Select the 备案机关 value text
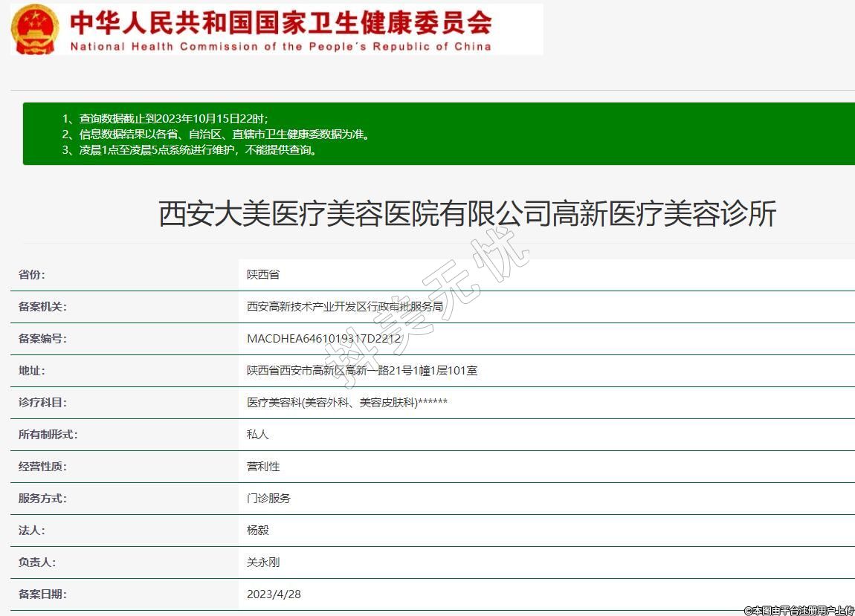The height and width of the screenshot is (616, 855). tap(344, 306)
